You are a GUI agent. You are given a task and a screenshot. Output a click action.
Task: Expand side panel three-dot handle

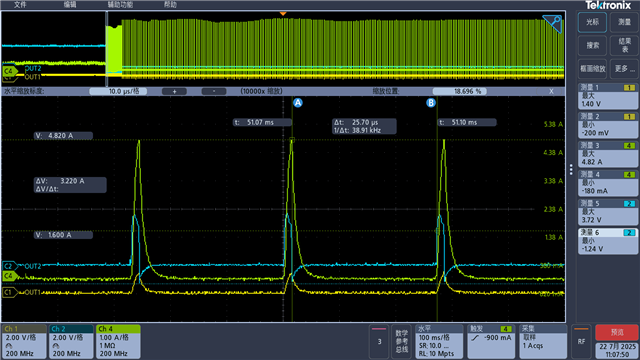(x=571, y=169)
